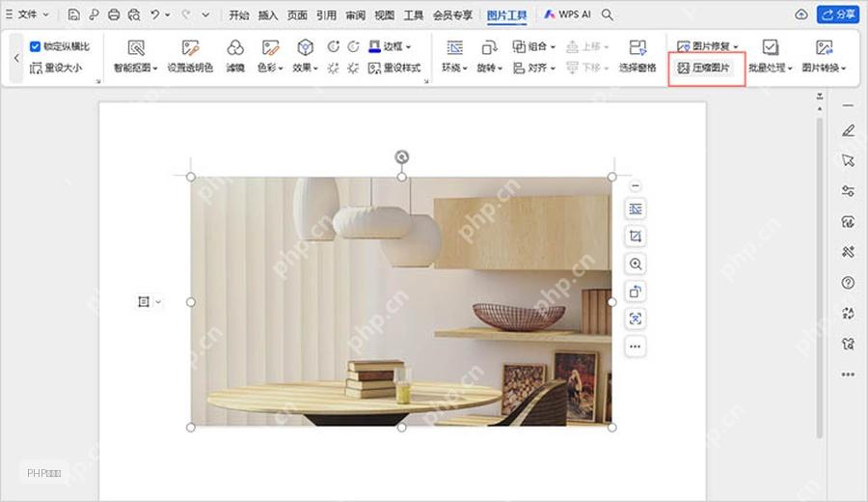
Task: Switch to the 引用 tab
Action: 326,14
